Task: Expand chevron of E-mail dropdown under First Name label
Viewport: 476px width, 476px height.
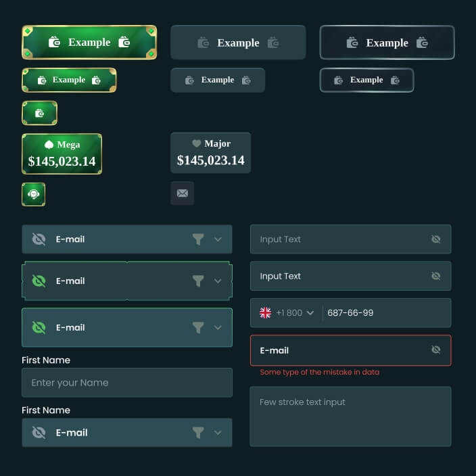Action: 218,433
